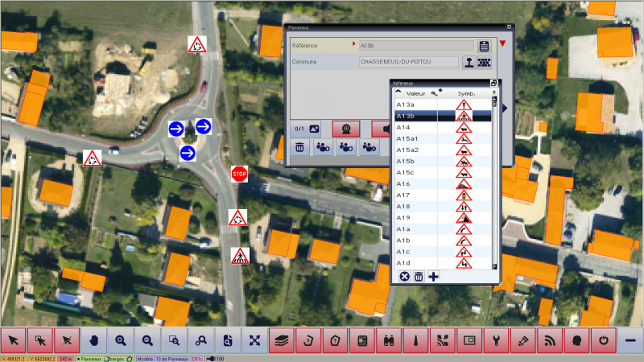Viewport: 644px width, 362px height.
Task: Select the A14 reference row
Action: click(x=415, y=128)
